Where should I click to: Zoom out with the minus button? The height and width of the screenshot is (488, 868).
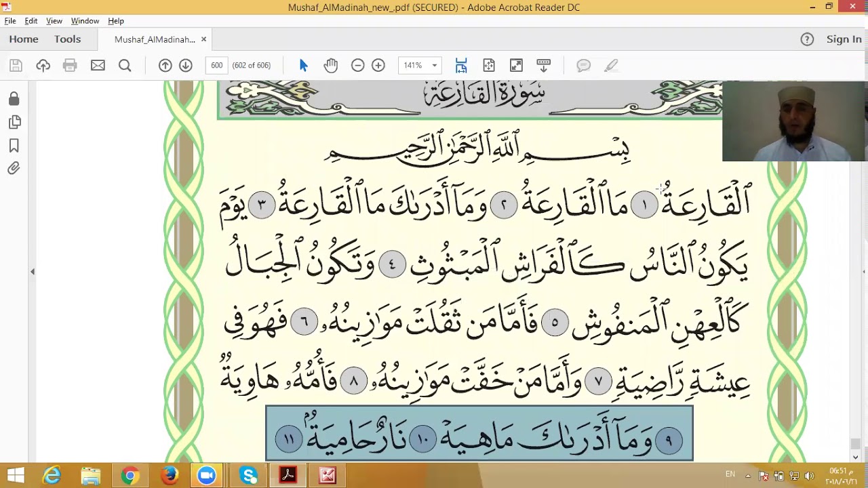[x=357, y=65]
